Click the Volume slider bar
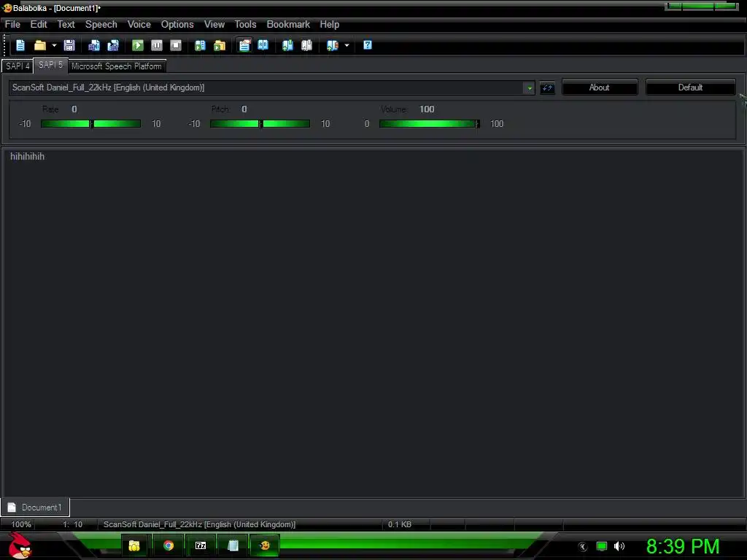 coord(429,124)
